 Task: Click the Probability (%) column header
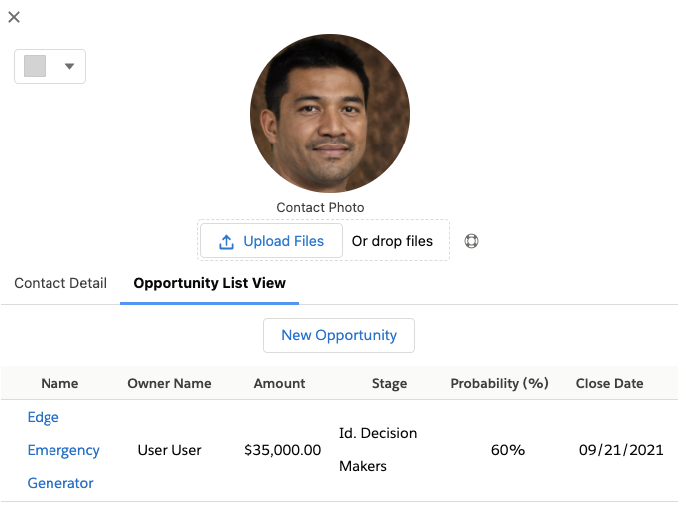point(500,383)
